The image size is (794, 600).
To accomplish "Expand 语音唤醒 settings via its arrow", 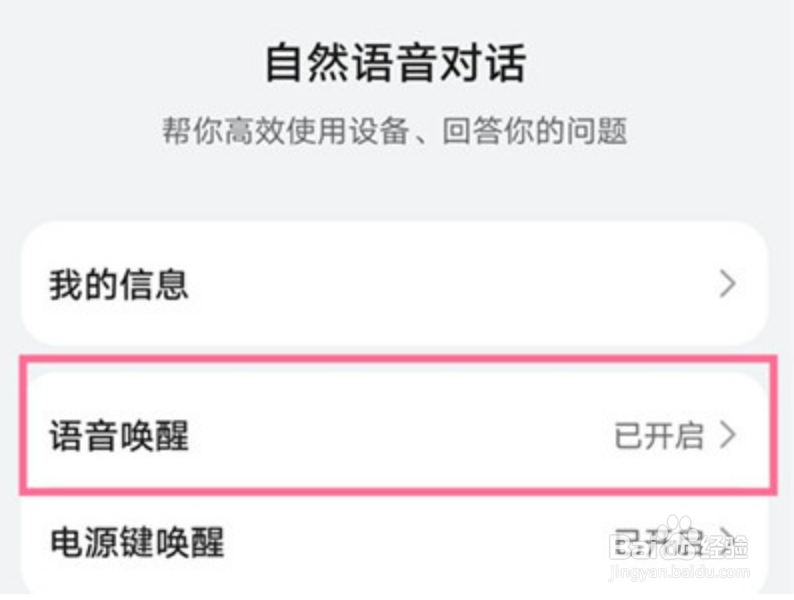I will pyautogui.click(x=727, y=436).
